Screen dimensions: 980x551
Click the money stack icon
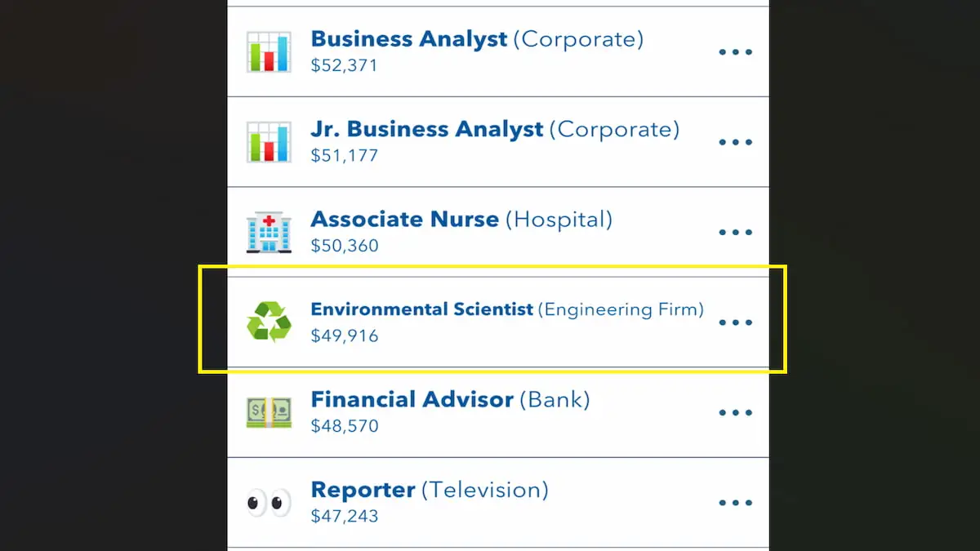[269, 412]
